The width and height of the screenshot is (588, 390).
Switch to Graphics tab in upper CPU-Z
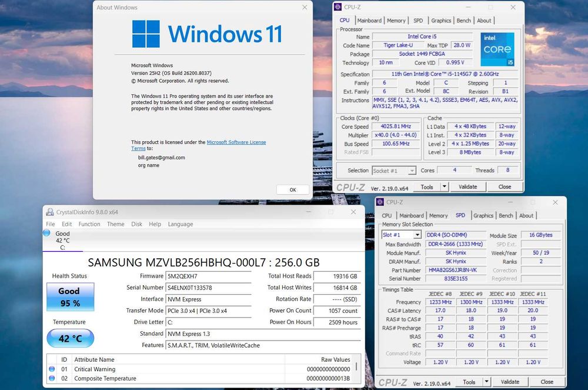[441, 21]
